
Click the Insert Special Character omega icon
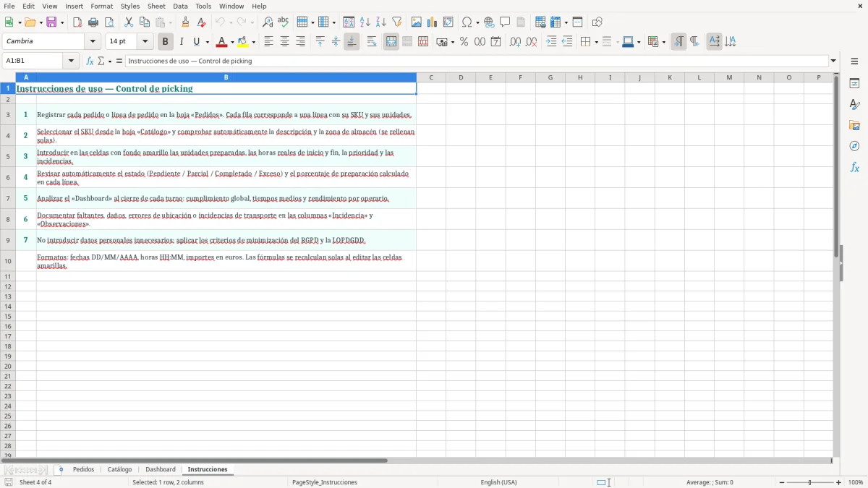pyautogui.click(x=467, y=22)
